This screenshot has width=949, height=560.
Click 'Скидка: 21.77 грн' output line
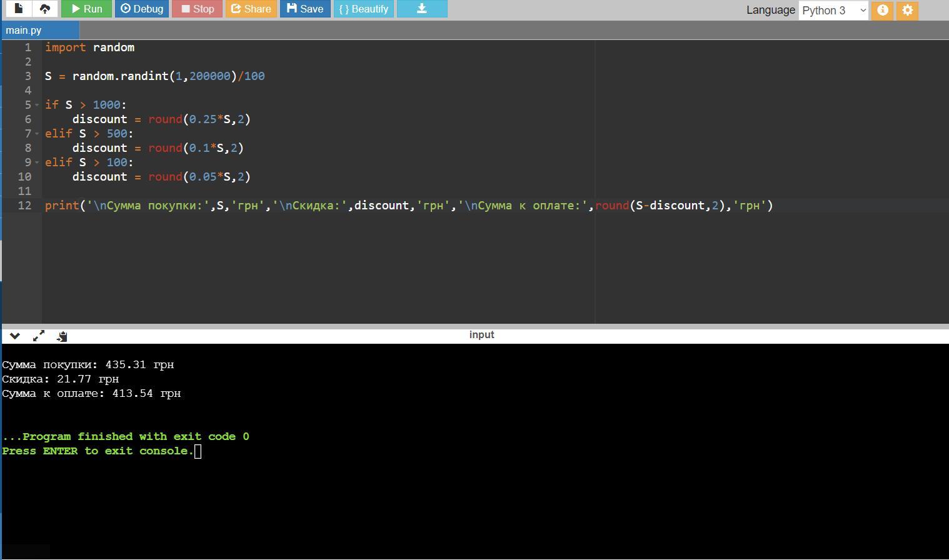pos(61,379)
